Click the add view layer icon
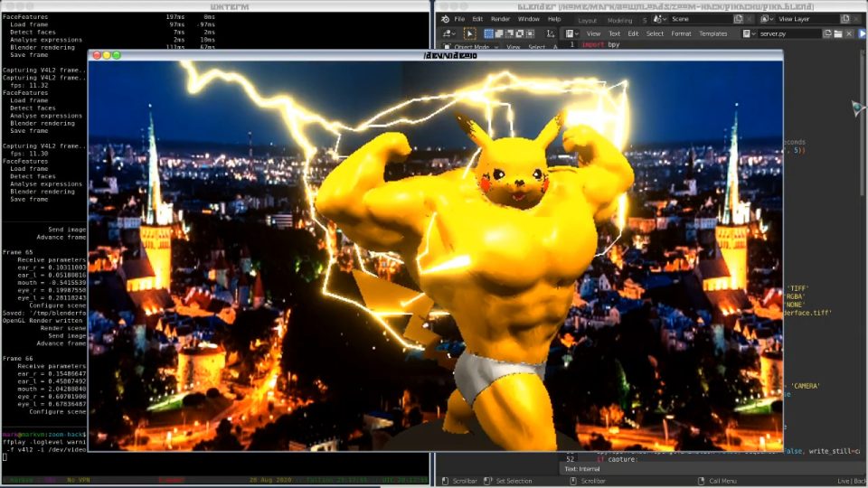Screen dimensions: 868x488 844,19
